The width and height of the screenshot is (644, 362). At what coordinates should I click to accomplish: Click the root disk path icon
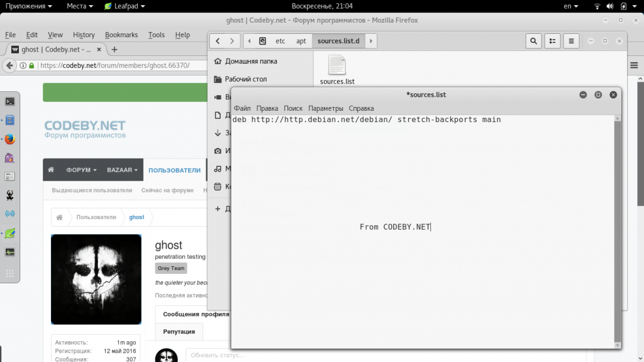coord(262,41)
